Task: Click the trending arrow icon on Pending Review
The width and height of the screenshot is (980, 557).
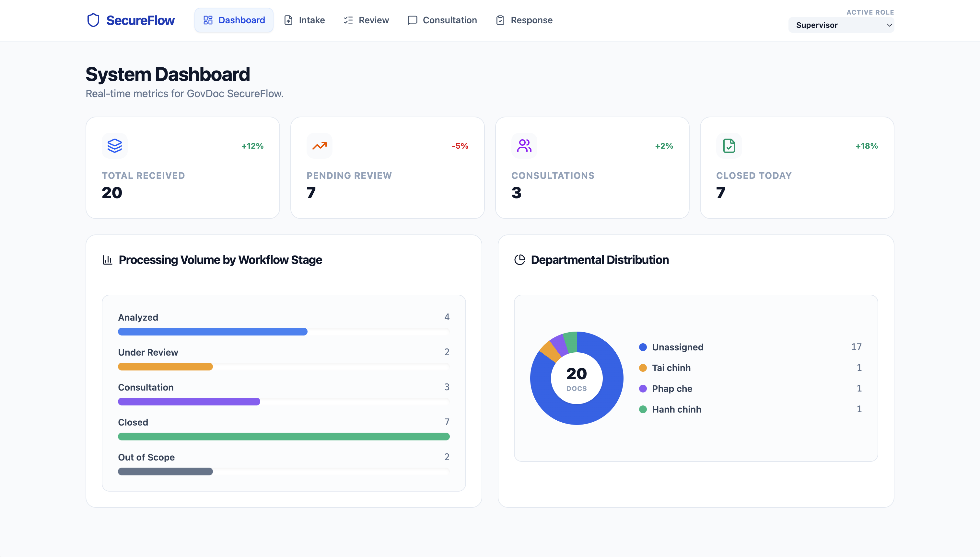Action: pyautogui.click(x=319, y=146)
